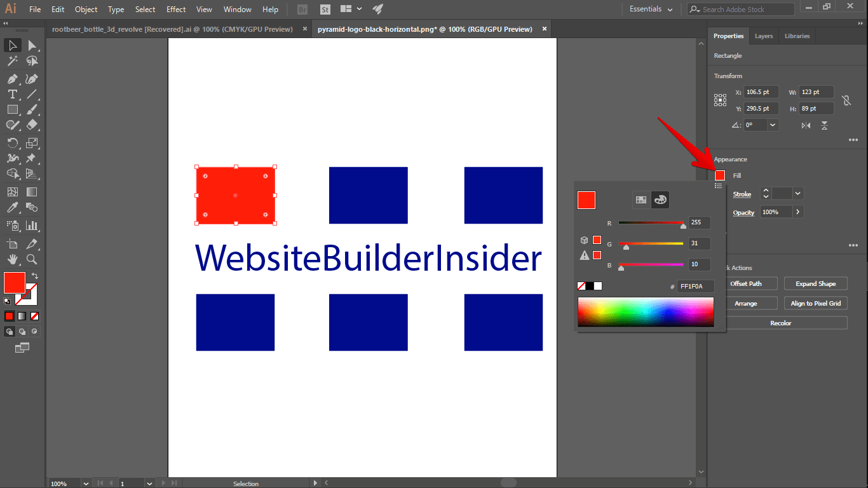868x488 pixels.
Task: Select the Scale tool
Action: (x=32, y=142)
